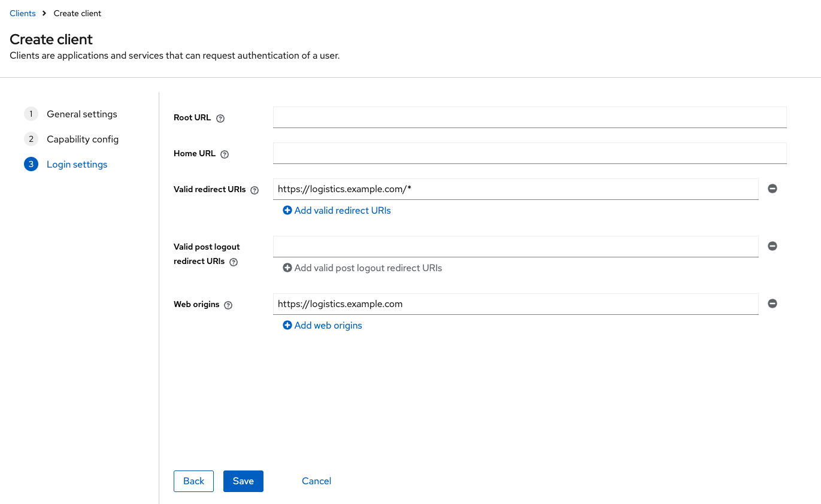Screen dimensions: 821x504
Task: View help for Valid post logout redirect URIs
Action: coord(234,262)
